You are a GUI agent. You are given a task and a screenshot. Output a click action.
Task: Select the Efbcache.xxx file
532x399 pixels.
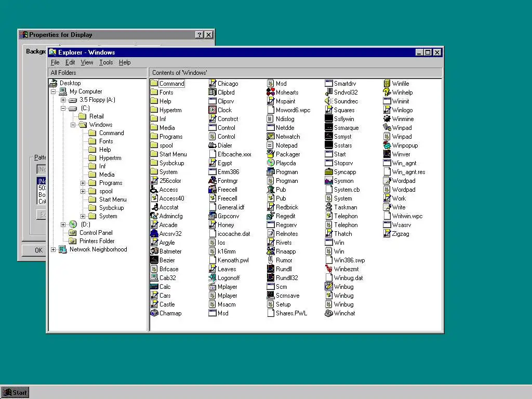234,154
